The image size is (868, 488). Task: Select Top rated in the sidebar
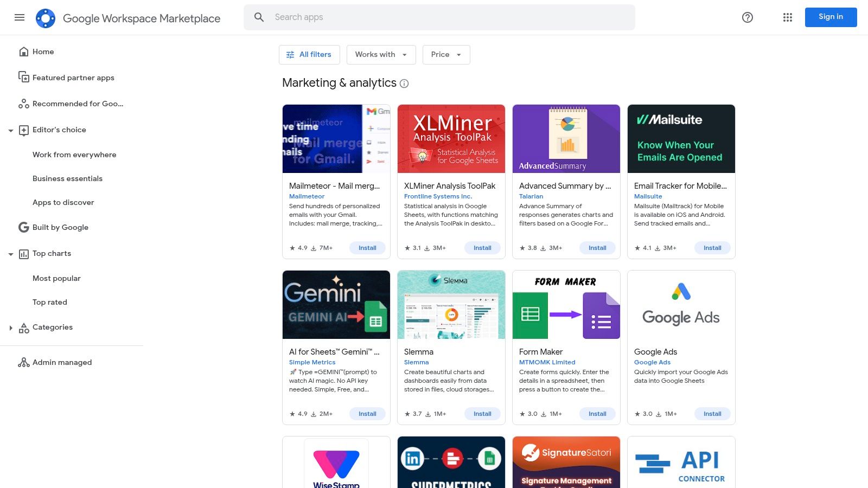tap(49, 302)
